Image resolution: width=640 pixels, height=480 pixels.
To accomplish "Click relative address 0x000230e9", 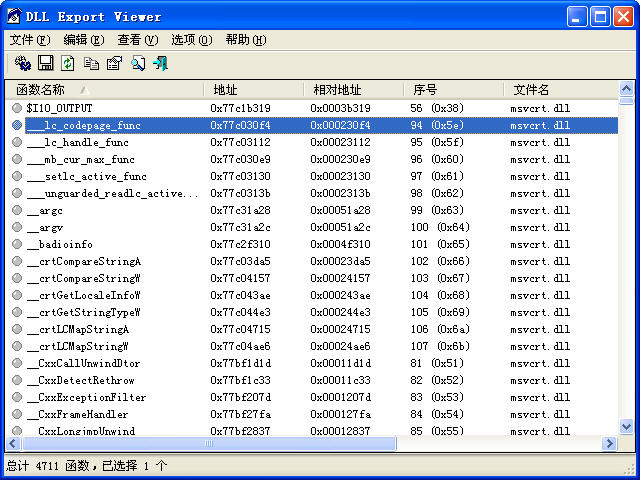I will (340, 159).
